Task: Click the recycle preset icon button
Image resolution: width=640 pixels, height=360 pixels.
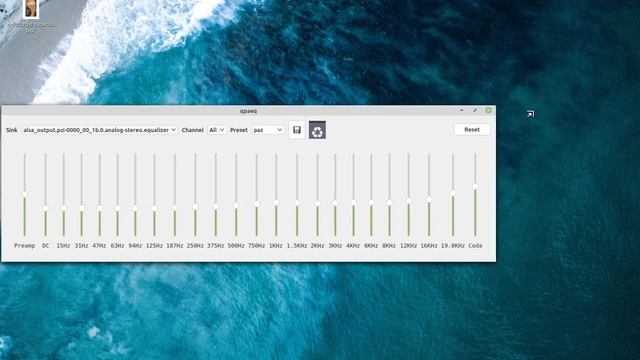Action: tap(317, 130)
